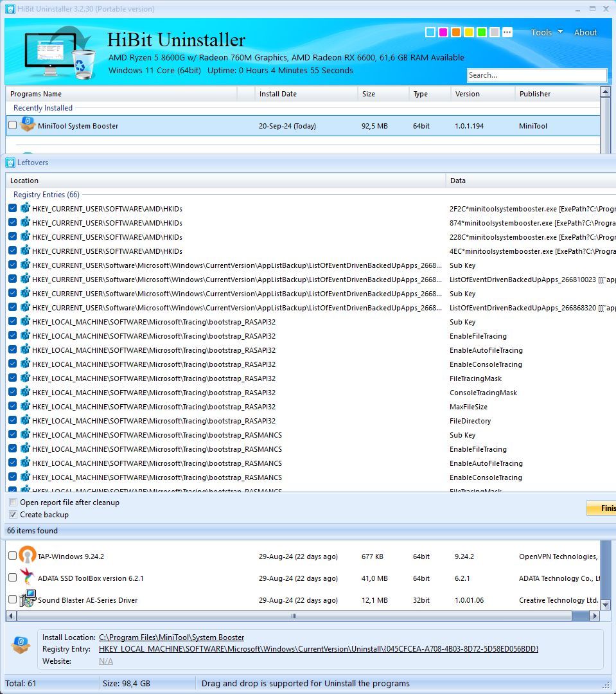Click registry icon for 2F2C*minitoolsystembooster.exe entry
Screen dimensions: 616x694
[x=25, y=208]
